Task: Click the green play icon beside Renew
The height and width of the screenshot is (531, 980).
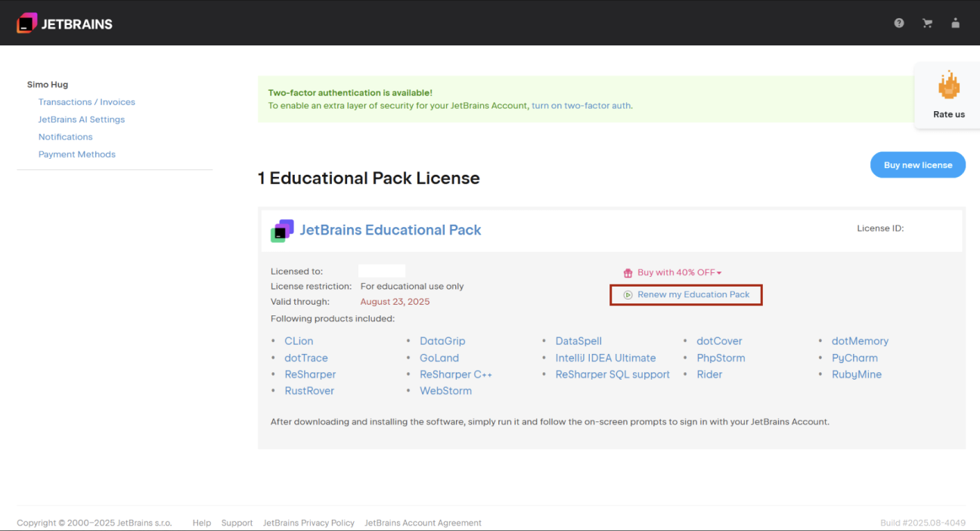Action: pos(628,295)
